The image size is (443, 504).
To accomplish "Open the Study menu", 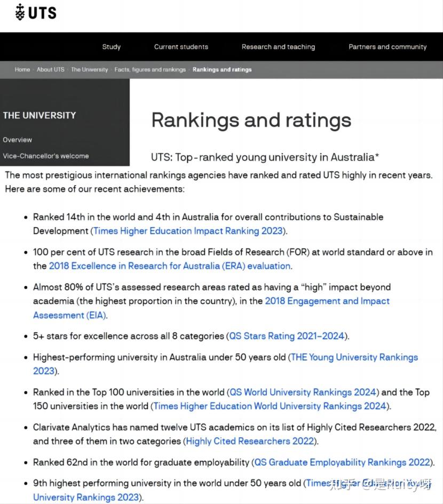I will tap(112, 47).
